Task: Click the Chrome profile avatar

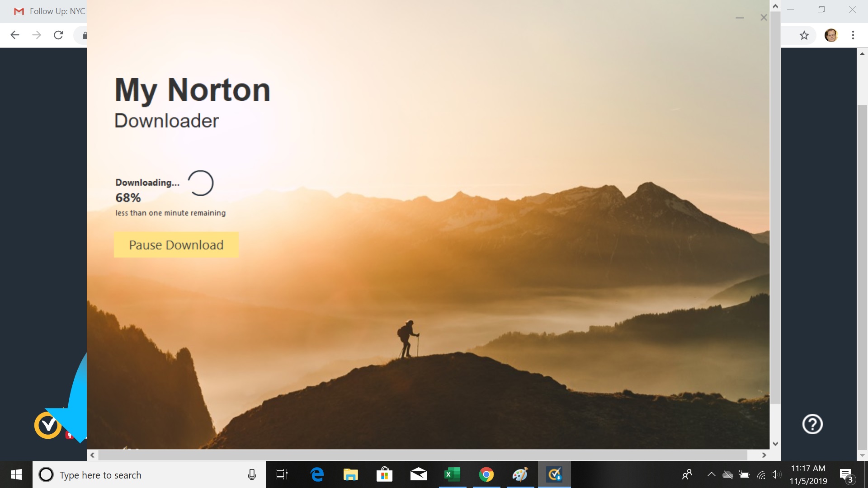Action: (x=830, y=35)
